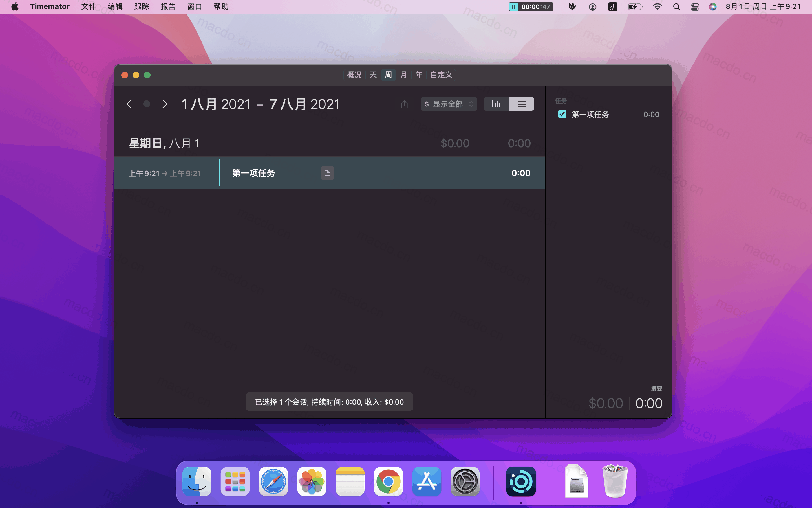Switch to list view
This screenshot has height=508, width=812.
[521, 104]
